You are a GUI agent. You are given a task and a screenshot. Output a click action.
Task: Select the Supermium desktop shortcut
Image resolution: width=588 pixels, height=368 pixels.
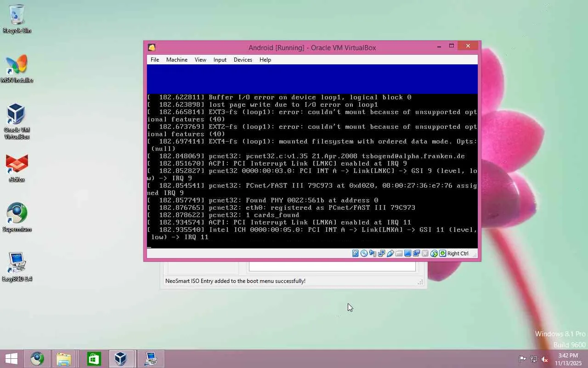[17, 218]
